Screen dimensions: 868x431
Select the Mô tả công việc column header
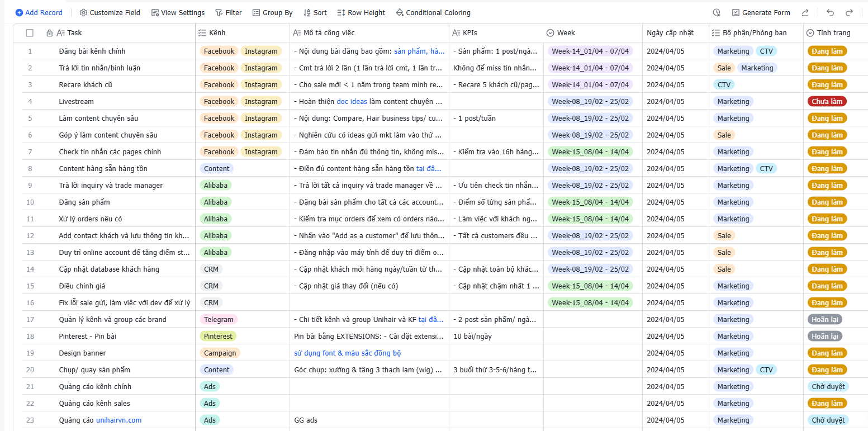pos(369,33)
